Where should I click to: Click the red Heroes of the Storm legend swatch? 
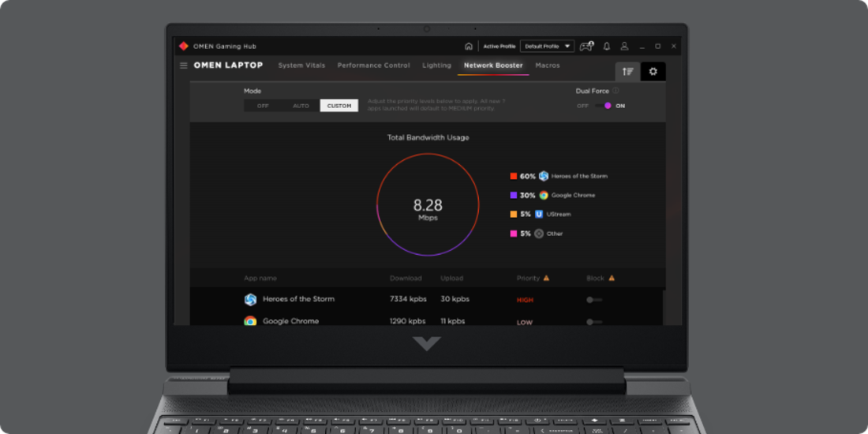pos(514,176)
